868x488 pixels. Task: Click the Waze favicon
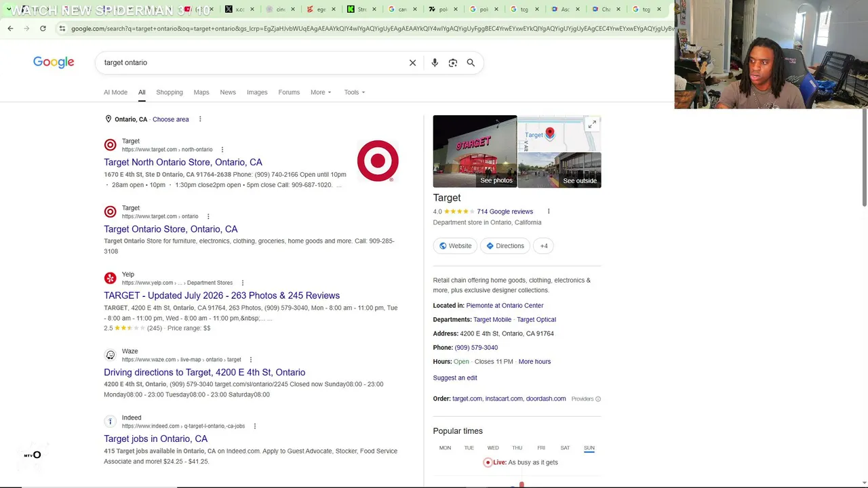click(110, 355)
